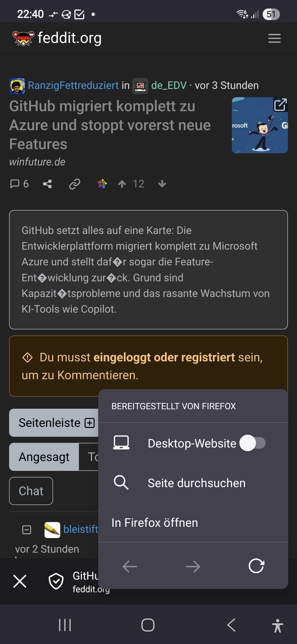Tap the site security shield icon
This screenshot has height=644, width=297.
[56, 581]
